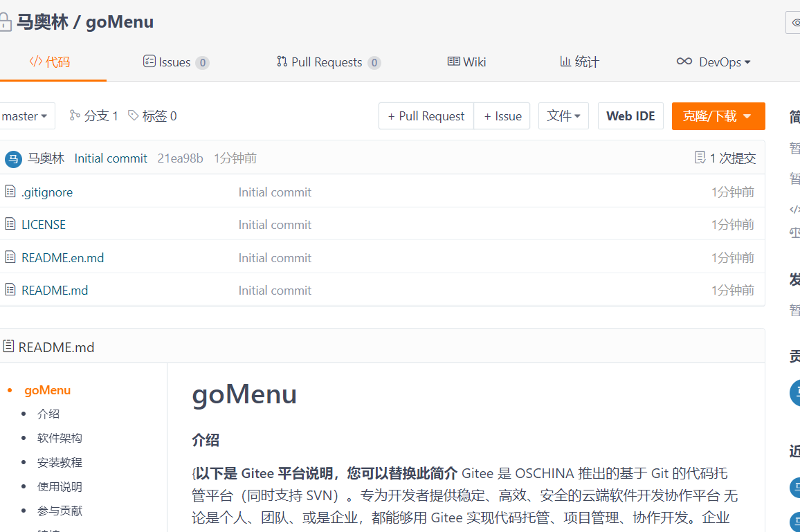
Task: Switch to the Issues tab
Action: tap(176, 62)
